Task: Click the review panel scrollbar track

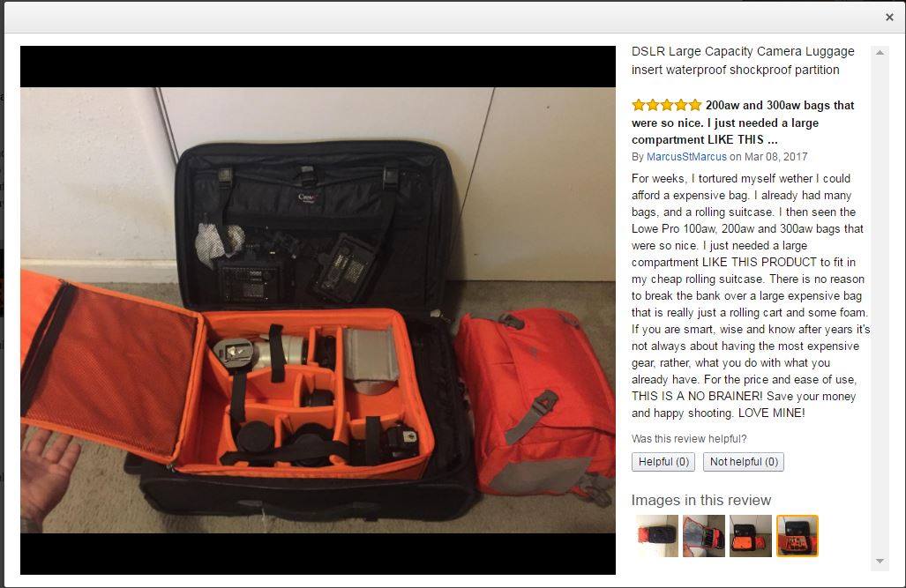Action: click(880, 306)
